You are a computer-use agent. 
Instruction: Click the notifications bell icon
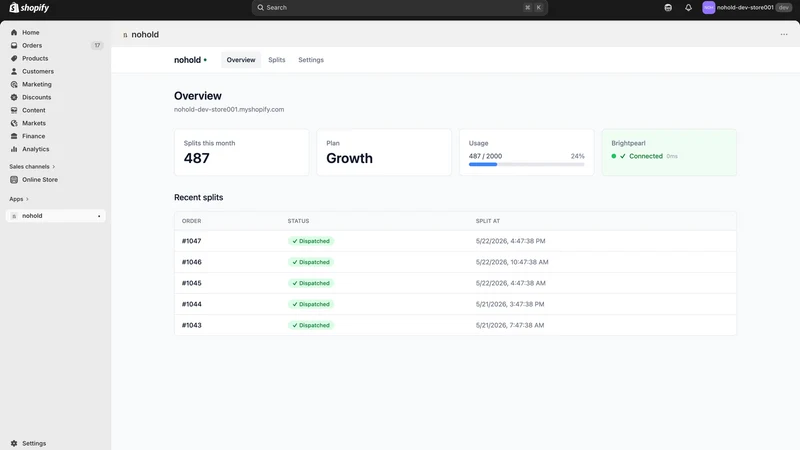point(688,8)
